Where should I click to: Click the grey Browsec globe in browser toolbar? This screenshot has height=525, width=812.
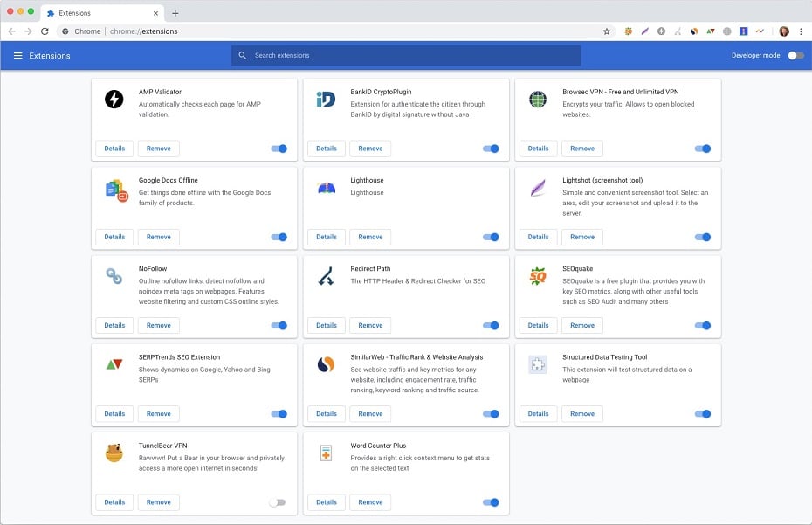727,31
